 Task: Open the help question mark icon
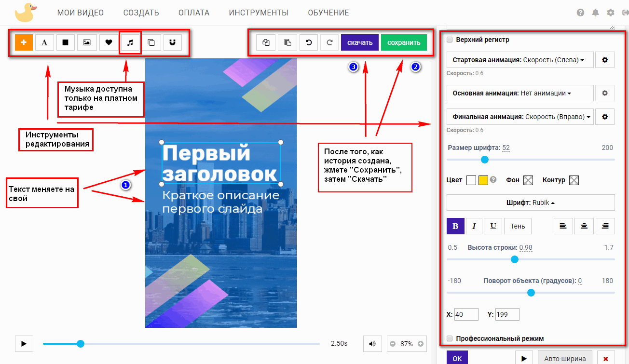pyautogui.click(x=580, y=13)
